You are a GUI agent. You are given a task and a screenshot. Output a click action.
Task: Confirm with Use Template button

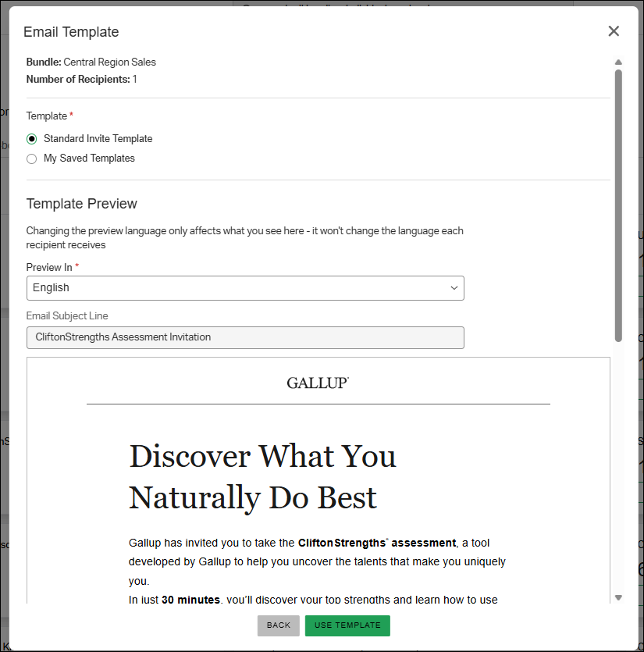[x=347, y=625]
